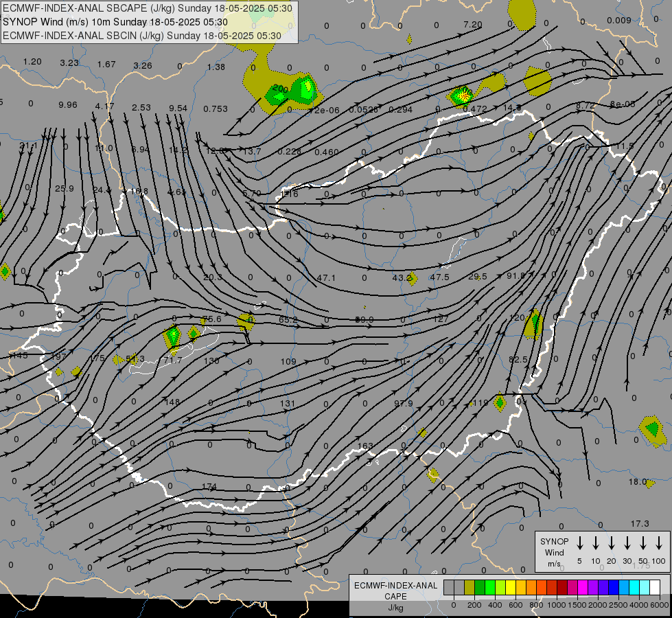Click the 0.294 value on the map
Screen dimensions: 672x618
click(400, 109)
